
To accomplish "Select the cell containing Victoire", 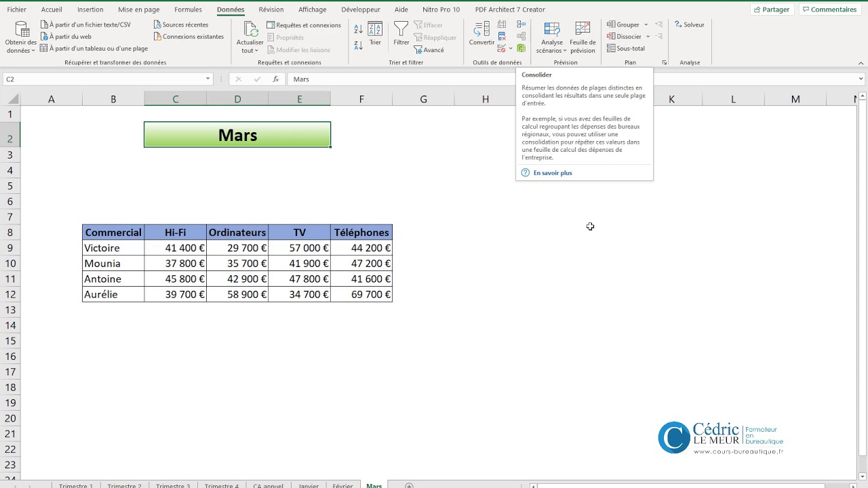I will point(113,248).
